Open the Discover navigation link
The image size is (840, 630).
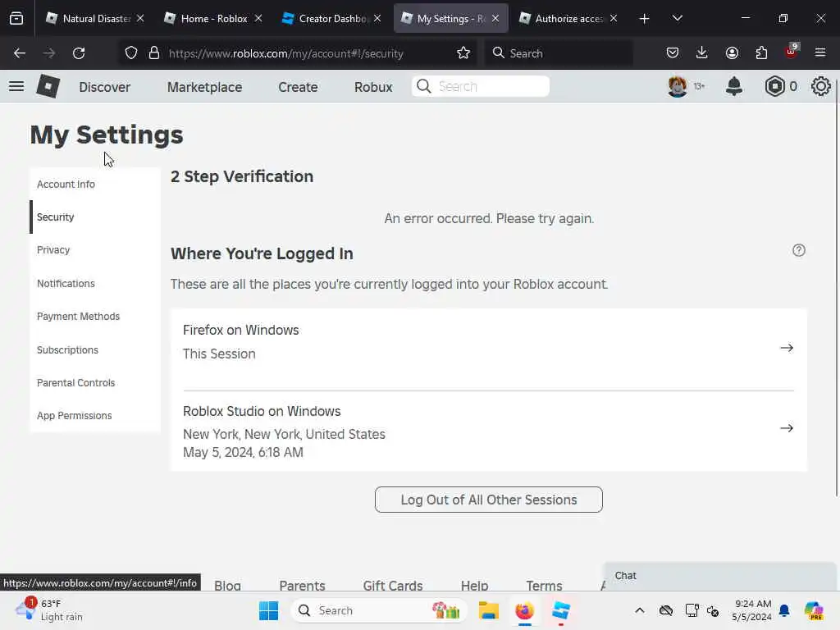104,87
